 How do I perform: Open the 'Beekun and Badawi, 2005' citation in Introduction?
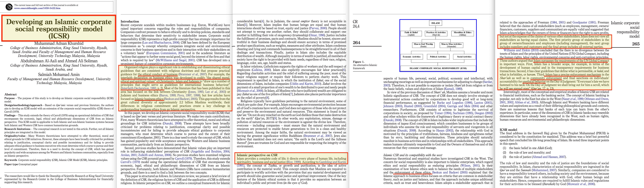pyautogui.click(x=181, y=99)
